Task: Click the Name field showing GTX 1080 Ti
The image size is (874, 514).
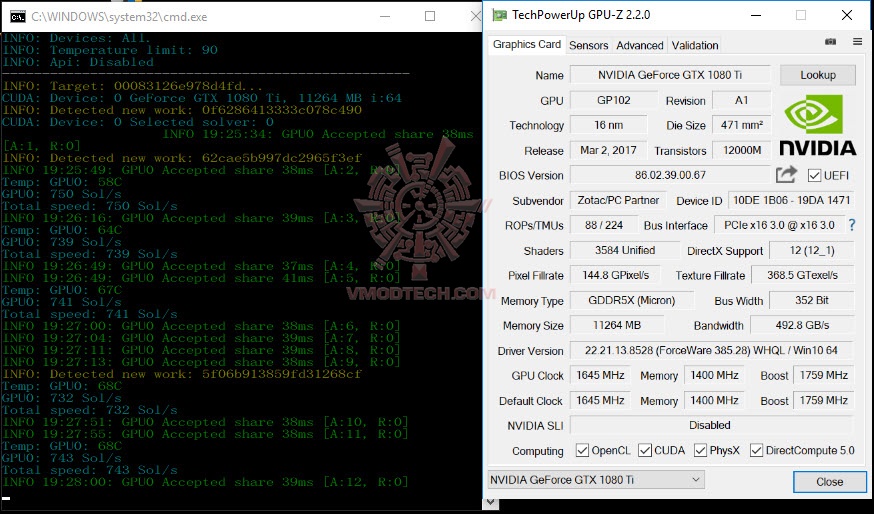Action: 670,75
